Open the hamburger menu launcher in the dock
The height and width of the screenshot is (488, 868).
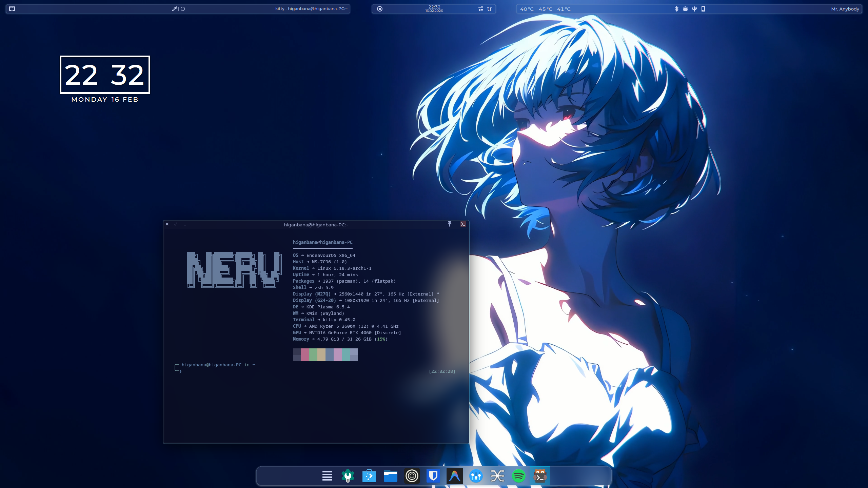tap(327, 476)
